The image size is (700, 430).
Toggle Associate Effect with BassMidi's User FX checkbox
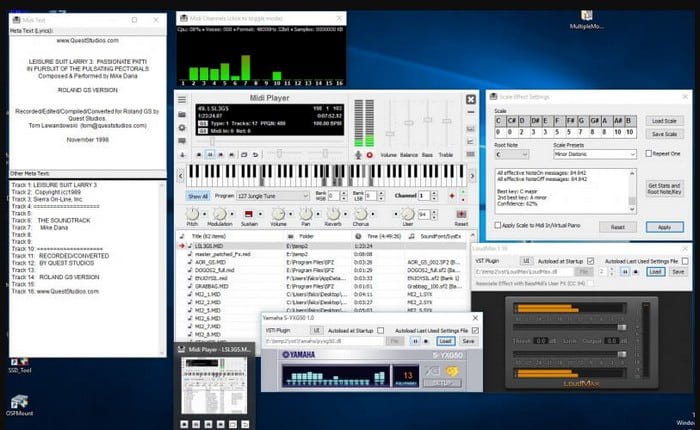591,284
